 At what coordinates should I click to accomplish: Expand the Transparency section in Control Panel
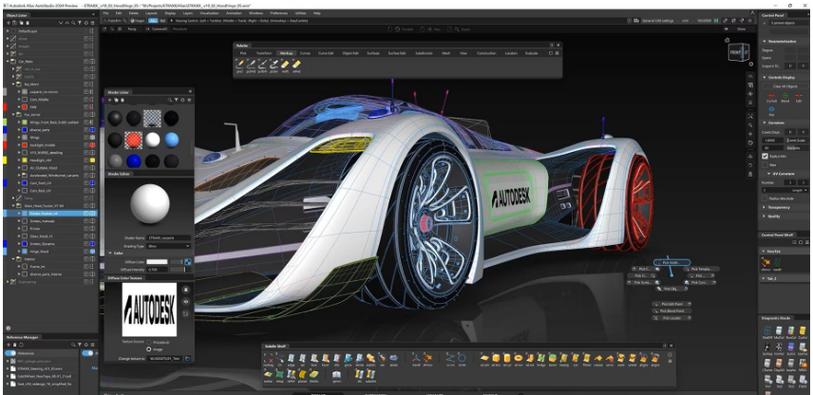(764, 207)
